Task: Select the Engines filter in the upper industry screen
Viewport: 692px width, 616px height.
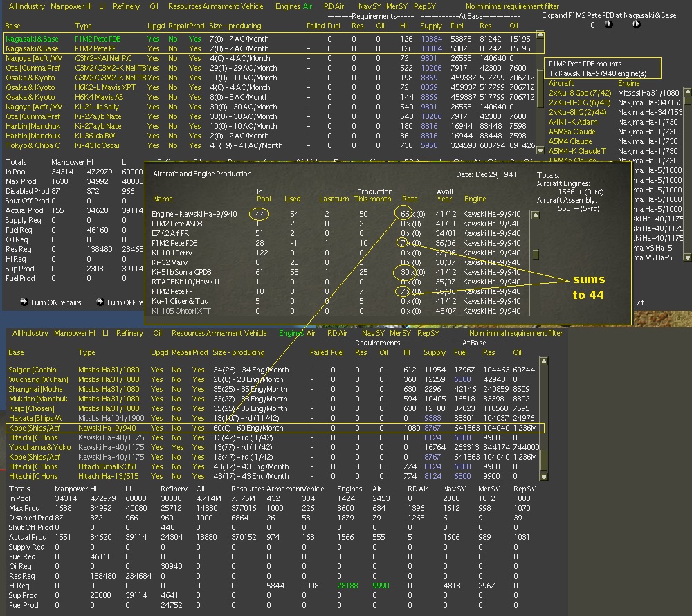Action: pos(288,7)
